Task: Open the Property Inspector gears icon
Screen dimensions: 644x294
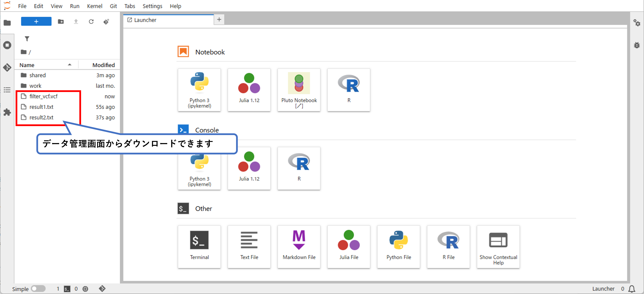Action: (637, 23)
